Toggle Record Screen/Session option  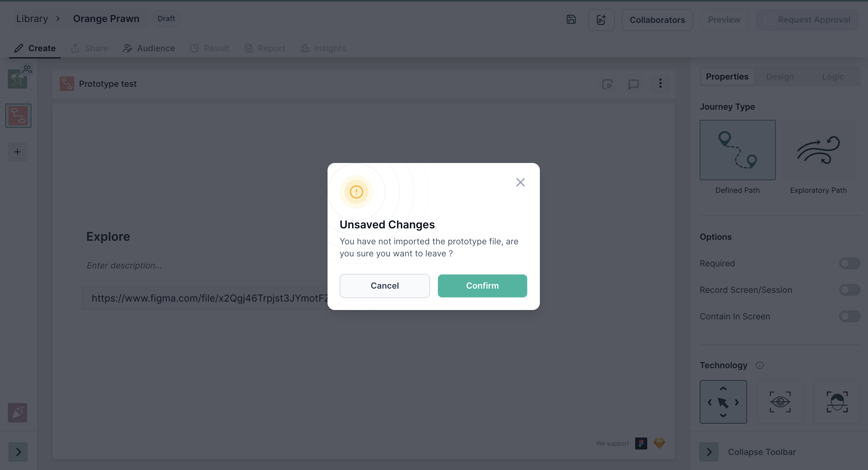click(x=850, y=290)
